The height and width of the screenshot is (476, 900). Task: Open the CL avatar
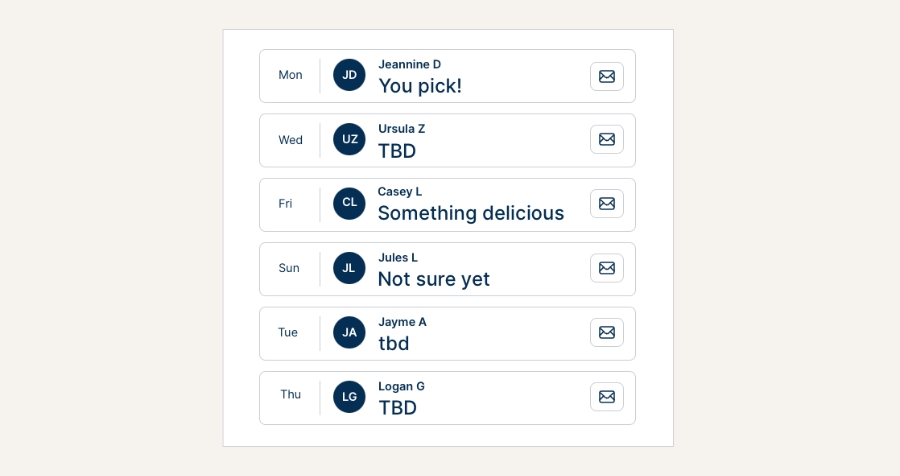tap(349, 203)
